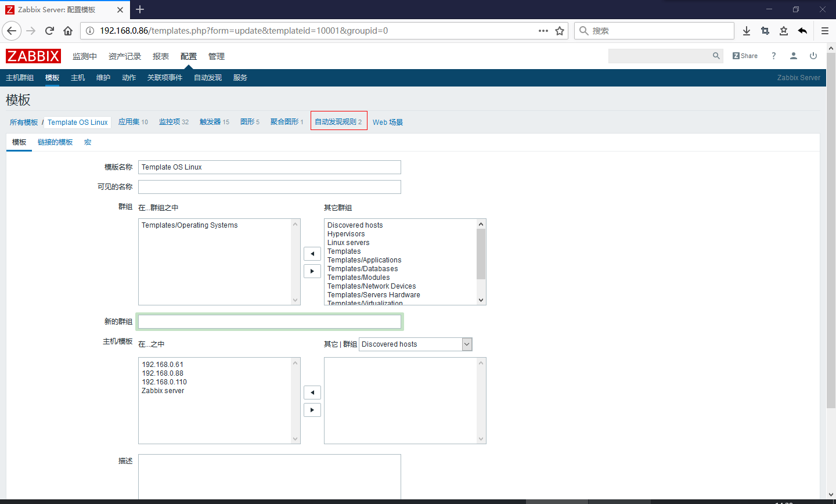Image resolution: width=836 pixels, height=504 pixels.
Task: Select Zabbix server in host list
Action: coord(163,391)
